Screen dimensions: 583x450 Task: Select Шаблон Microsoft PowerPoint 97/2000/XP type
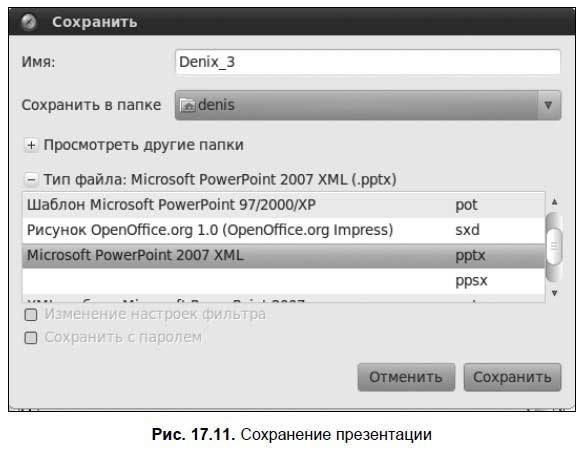pyautogui.click(x=284, y=205)
